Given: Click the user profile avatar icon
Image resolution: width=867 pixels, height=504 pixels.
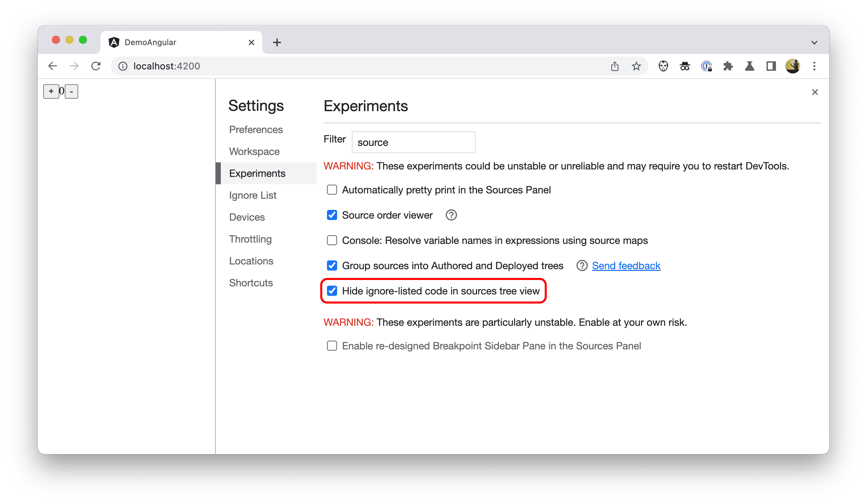Looking at the screenshot, I should tap(792, 66).
